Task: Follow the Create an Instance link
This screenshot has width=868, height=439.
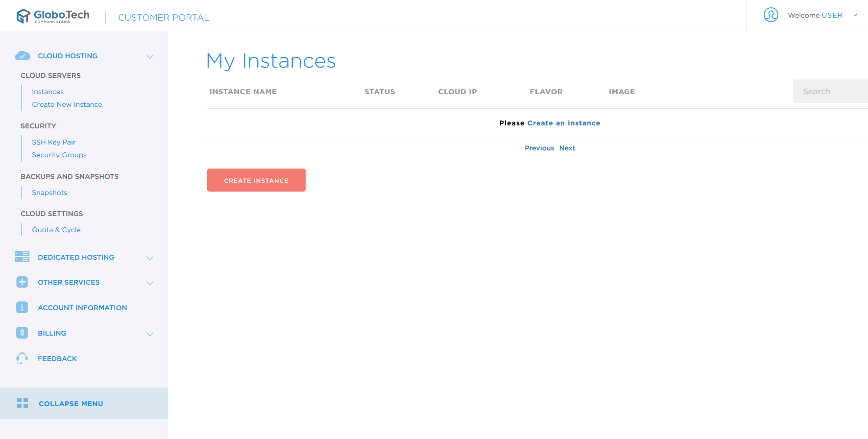Action: pyautogui.click(x=563, y=123)
